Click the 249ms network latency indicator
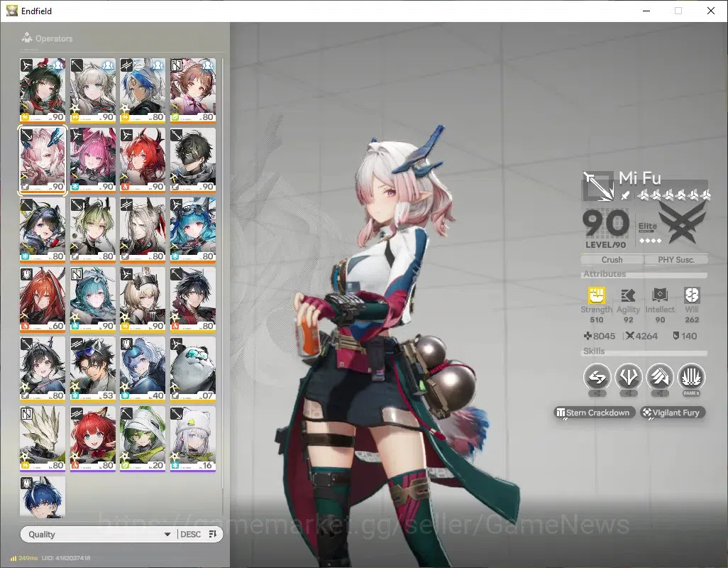This screenshot has width=728, height=568. point(24,558)
